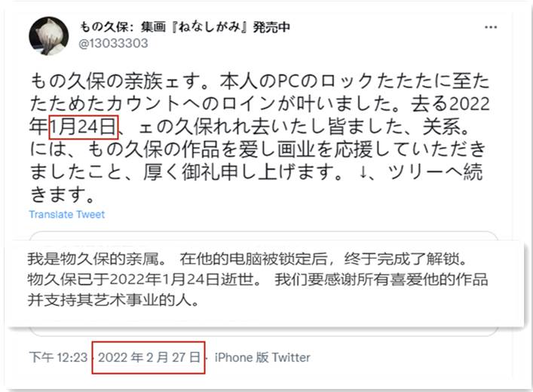The image size is (533, 392).
Task: Click the highlighted 1月24日 date in tweet
Action: [x=84, y=127]
